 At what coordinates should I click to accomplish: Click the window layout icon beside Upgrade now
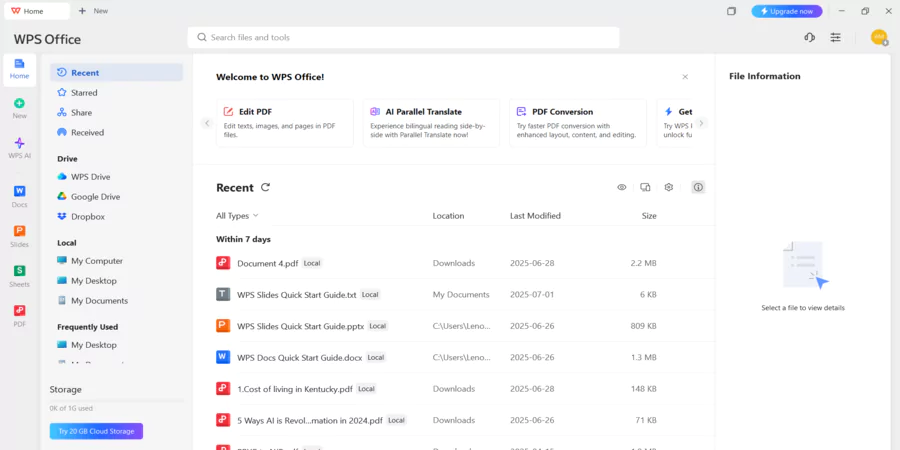(x=731, y=11)
